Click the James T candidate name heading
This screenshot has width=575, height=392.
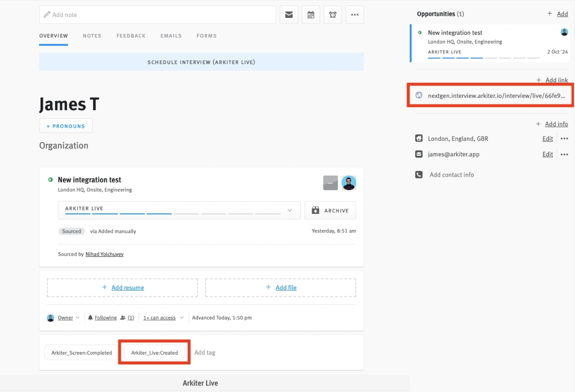point(69,104)
